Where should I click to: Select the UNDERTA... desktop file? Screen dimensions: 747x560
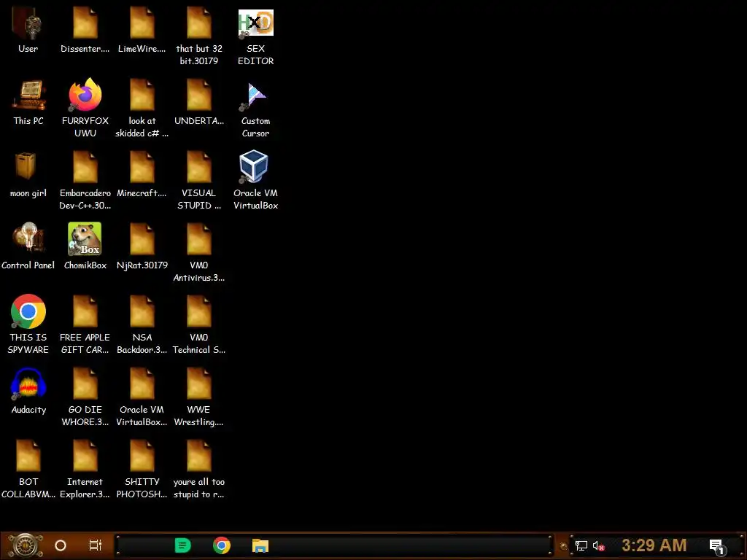[198, 102]
